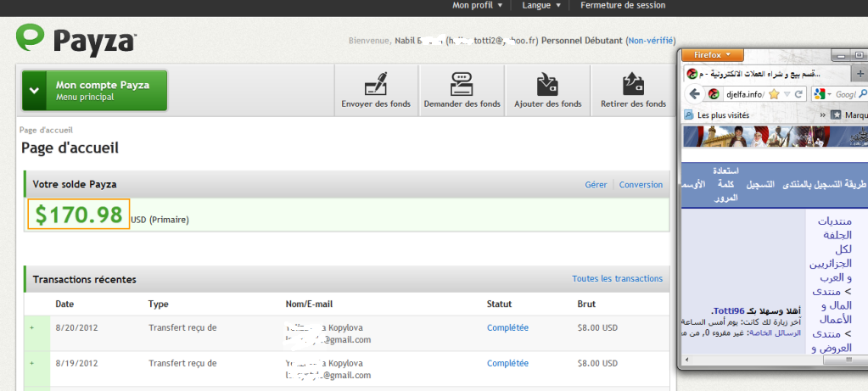Click طريقة التسجيل بالمنتدى forum menu item
868x391 pixels.
pyautogui.click(x=824, y=185)
